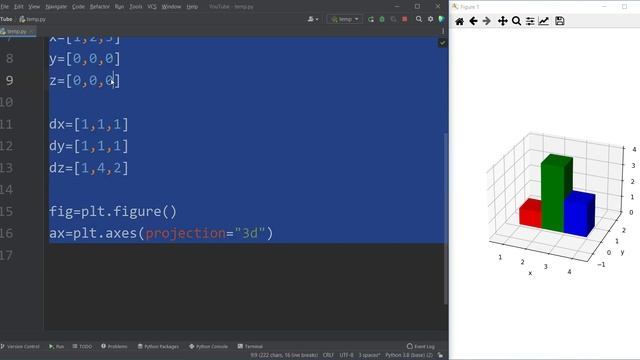Screen dimensions: 640x360
Task: Click the editor vertical scrollbar
Action: point(446,218)
